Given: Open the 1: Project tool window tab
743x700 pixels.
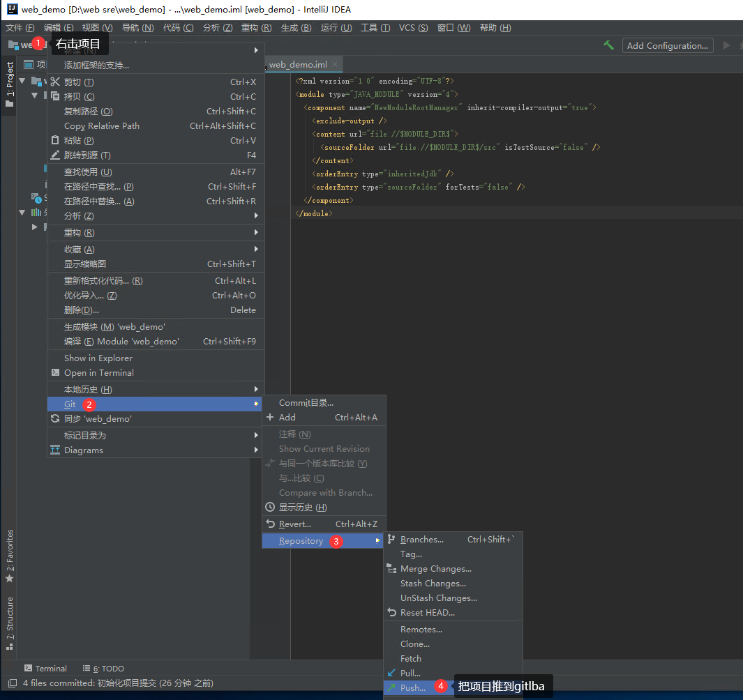Looking at the screenshot, I should coord(10,85).
